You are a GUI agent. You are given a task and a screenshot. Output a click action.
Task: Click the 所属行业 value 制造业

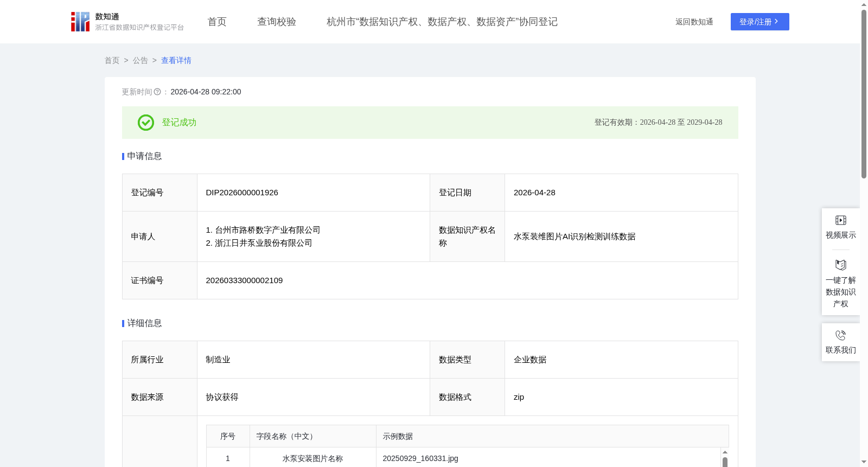218,360
